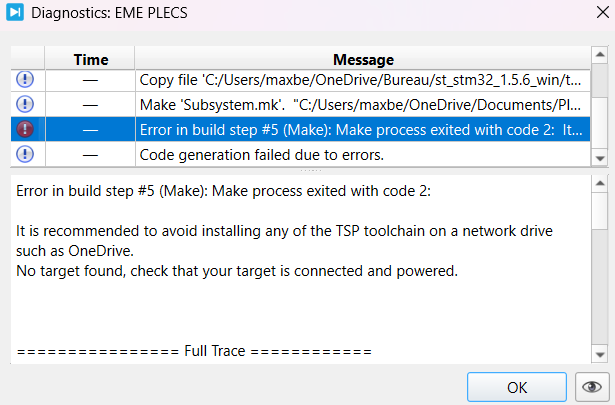Click the details pane scroll down arrow
Screen dimensions: 615x405
(x=599, y=355)
